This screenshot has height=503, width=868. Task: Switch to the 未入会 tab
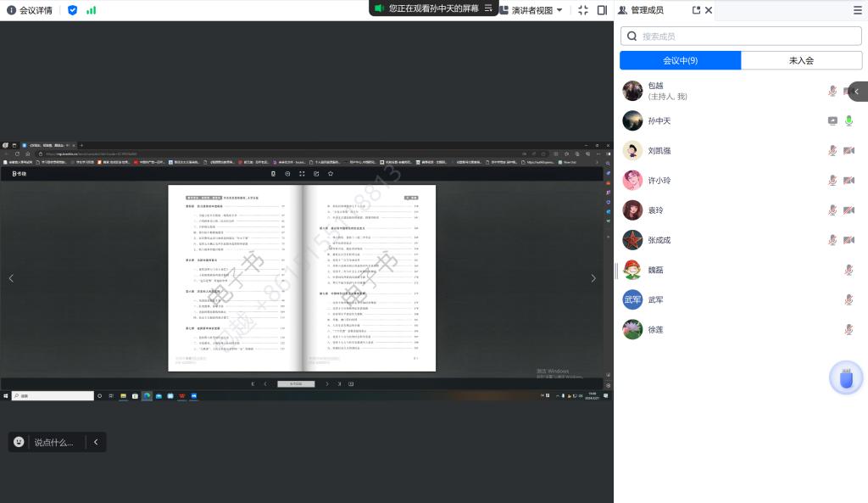coord(801,61)
